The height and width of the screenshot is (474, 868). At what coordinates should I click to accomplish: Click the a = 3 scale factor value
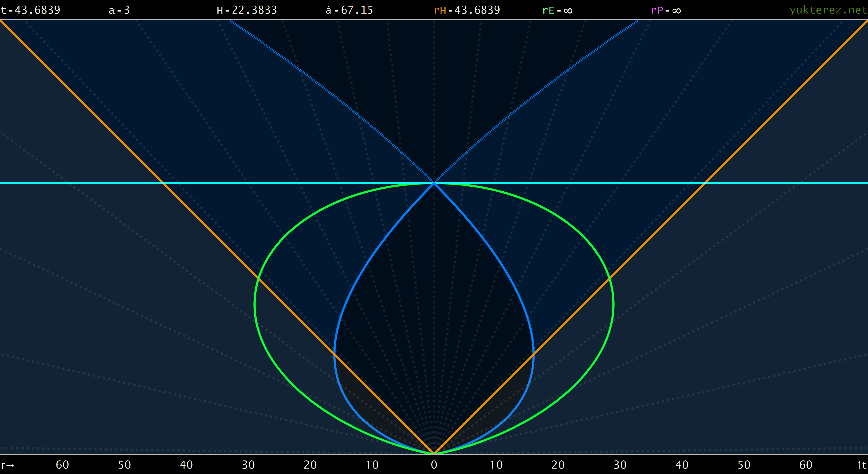pyautogui.click(x=119, y=10)
